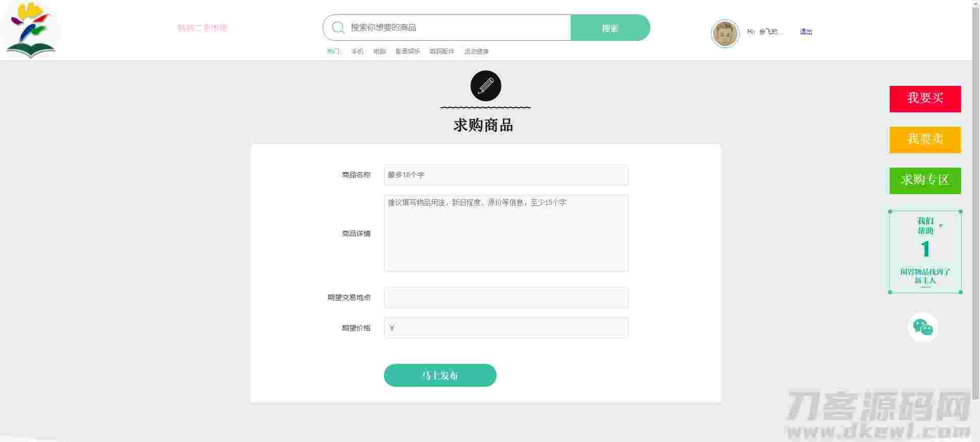The image size is (980, 442).
Task: Click the green 搜索 button
Action: tap(610, 28)
